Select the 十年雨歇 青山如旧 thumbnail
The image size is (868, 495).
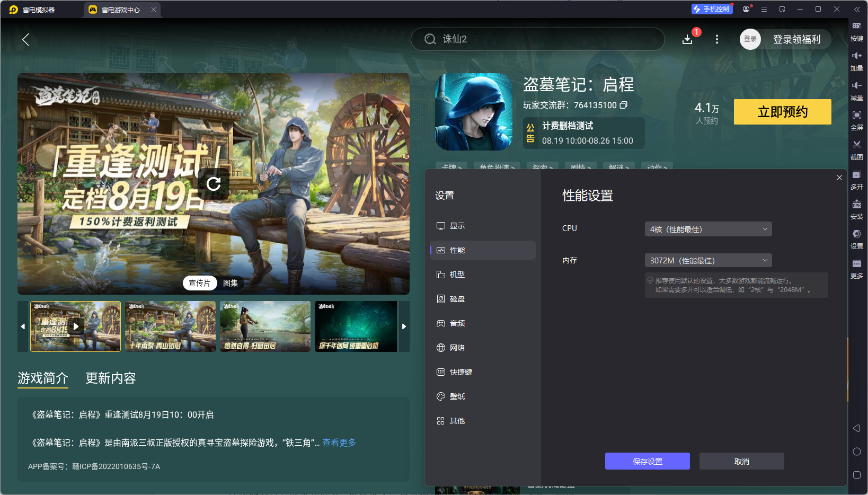tap(171, 326)
